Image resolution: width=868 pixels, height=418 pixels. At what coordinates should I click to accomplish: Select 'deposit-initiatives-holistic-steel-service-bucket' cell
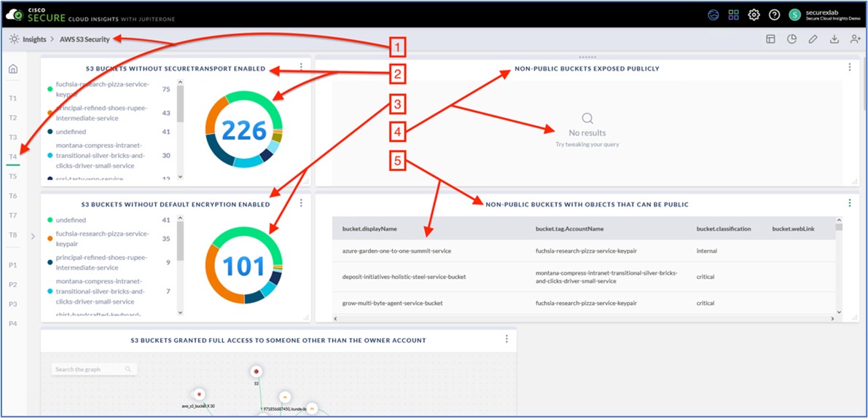click(404, 277)
